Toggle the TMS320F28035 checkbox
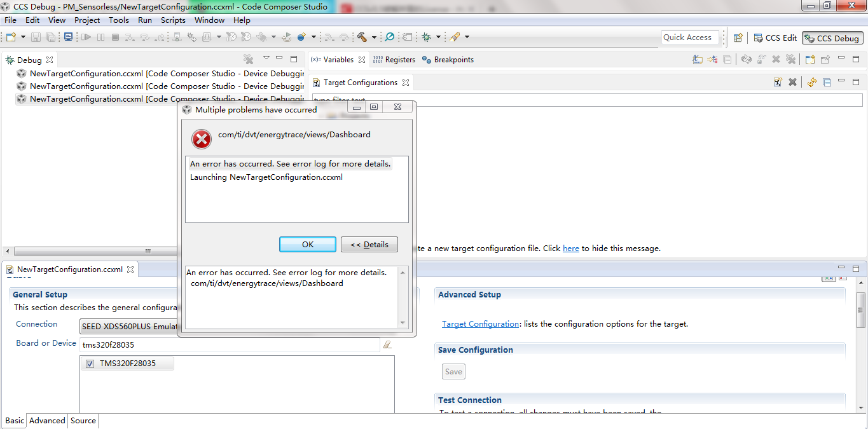 pyautogui.click(x=90, y=364)
